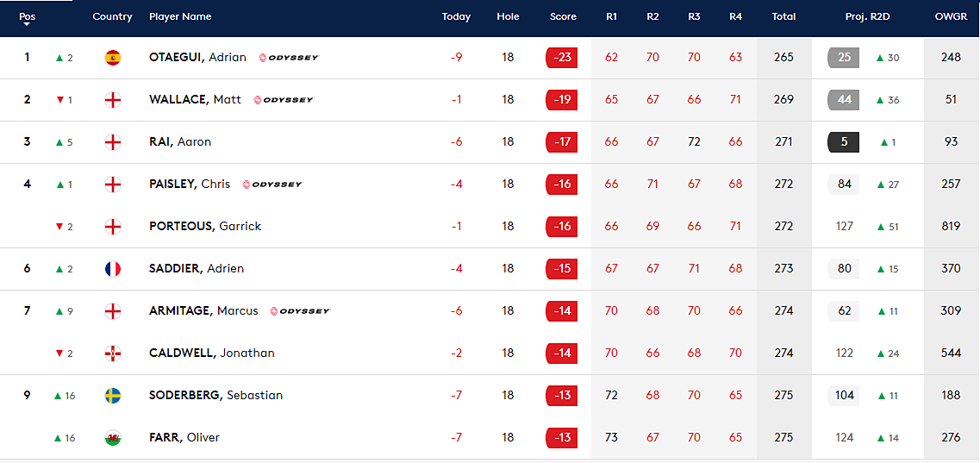
Task: Click the France flag next to Saddier
Action: [113, 269]
